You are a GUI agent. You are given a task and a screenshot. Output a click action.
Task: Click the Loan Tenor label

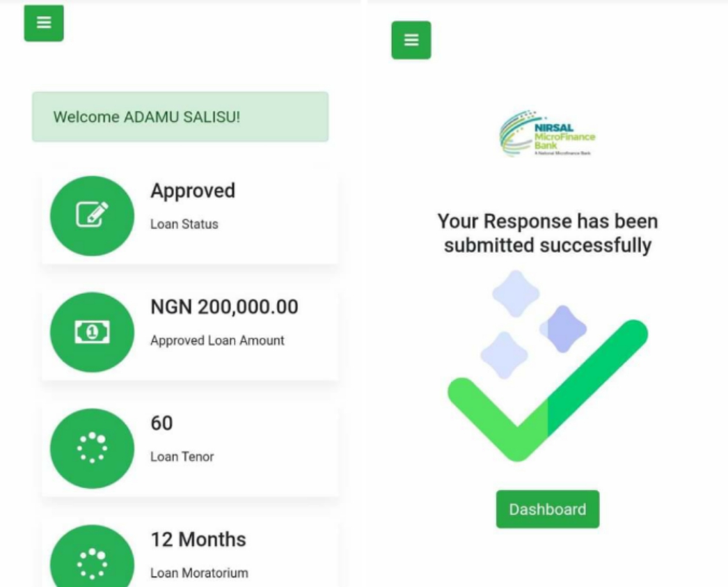click(182, 457)
